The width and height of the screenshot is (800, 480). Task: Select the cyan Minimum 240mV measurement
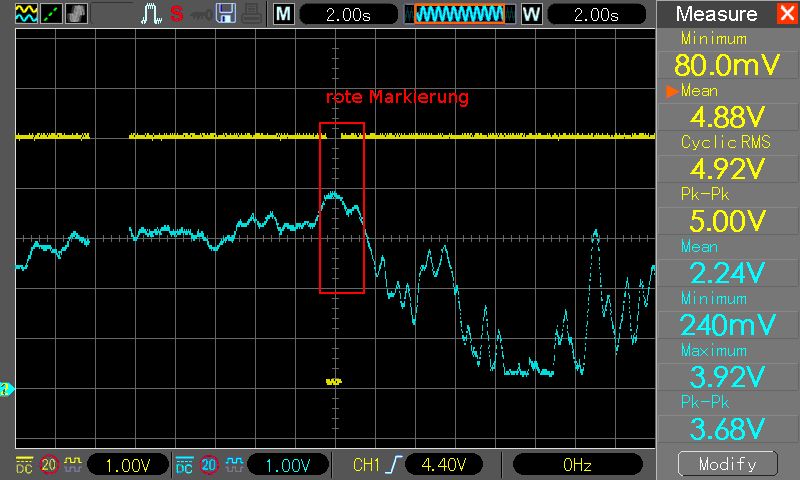click(727, 325)
